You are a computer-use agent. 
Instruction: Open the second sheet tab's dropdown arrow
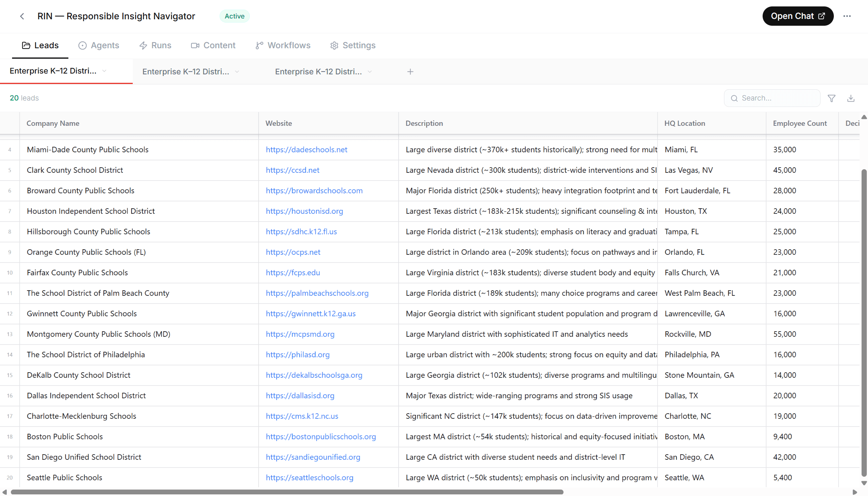click(x=237, y=72)
